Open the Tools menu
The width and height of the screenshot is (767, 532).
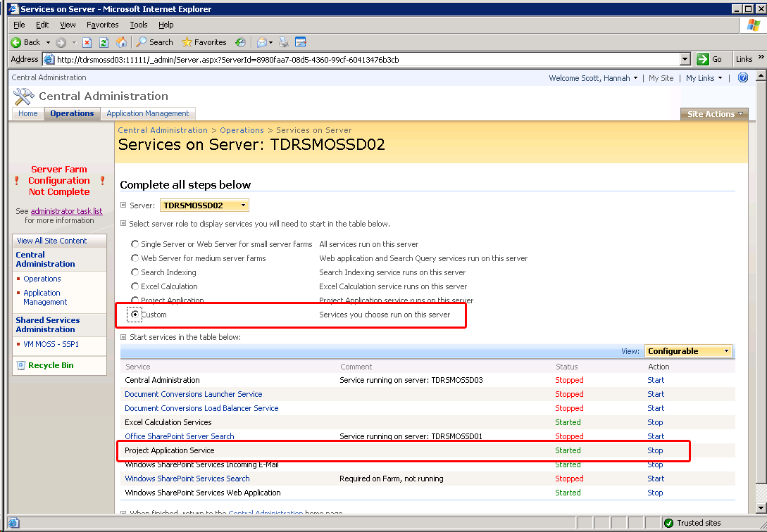coord(139,25)
